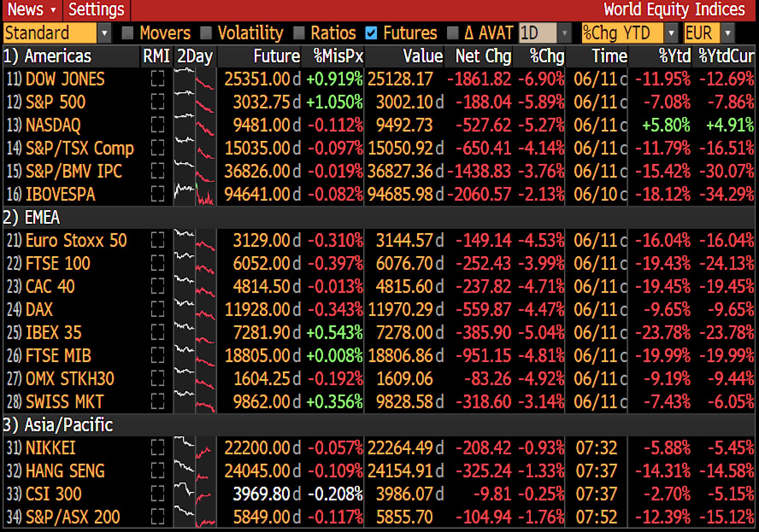Screen dimensions: 759x532
Task: Sort by the Value column header
Action: 423,56
